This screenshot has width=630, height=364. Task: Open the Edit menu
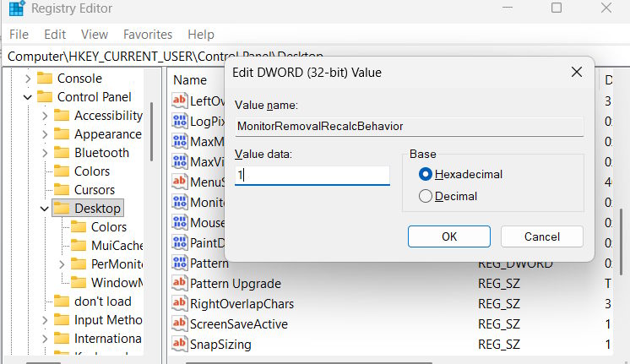[55, 35]
